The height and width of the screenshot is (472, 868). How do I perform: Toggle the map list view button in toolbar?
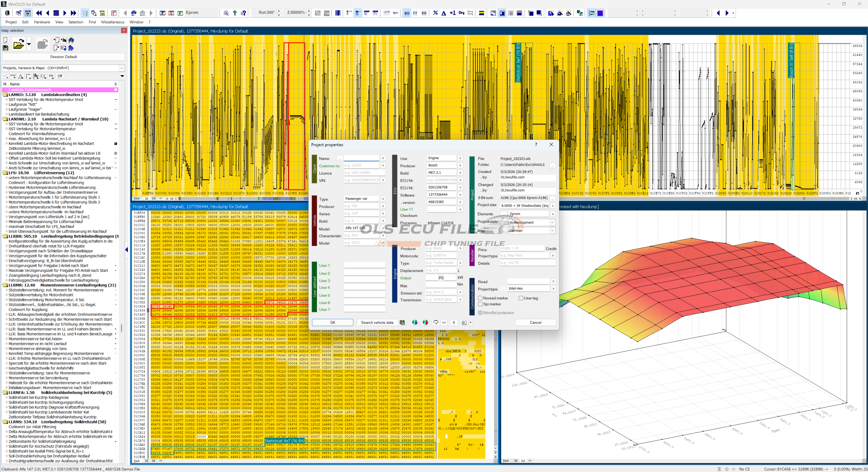pyautogui.click(x=85, y=13)
